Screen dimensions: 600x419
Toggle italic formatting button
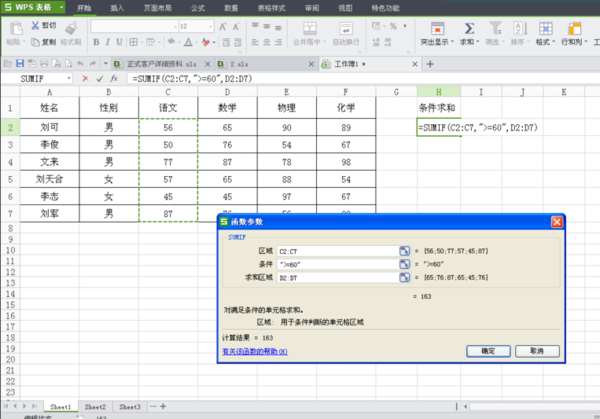click(x=108, y=42)
